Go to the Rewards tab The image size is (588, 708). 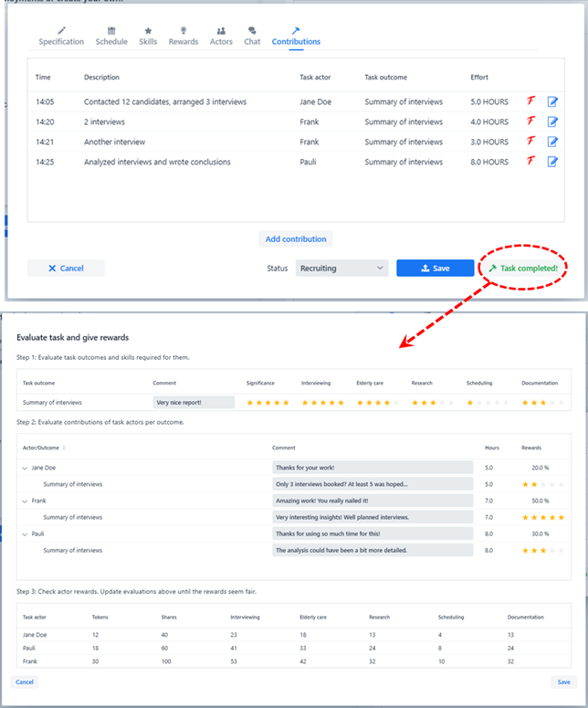[x=184, y=37]
